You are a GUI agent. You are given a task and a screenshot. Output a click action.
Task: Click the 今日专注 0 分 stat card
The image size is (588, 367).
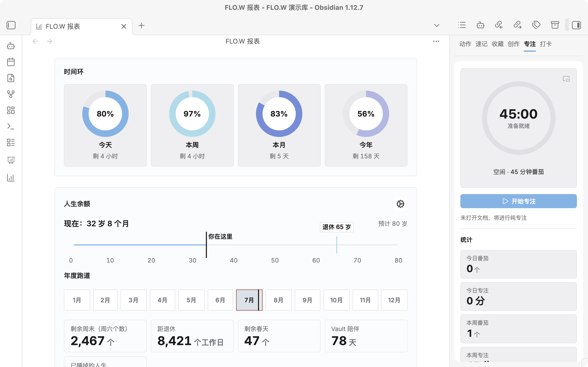518,297
